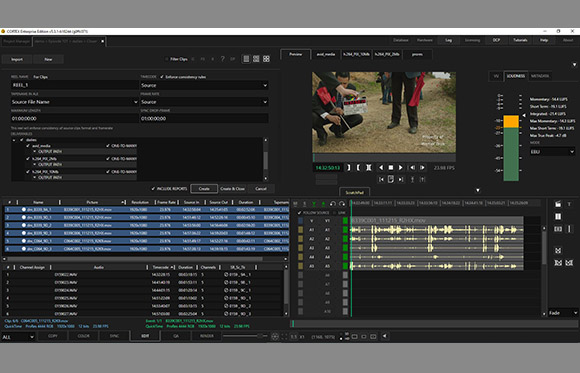Click the split clip icon beside timeline
Viewport: 580px width, 373px height.
pyautogui.click(x=558, y=216)
